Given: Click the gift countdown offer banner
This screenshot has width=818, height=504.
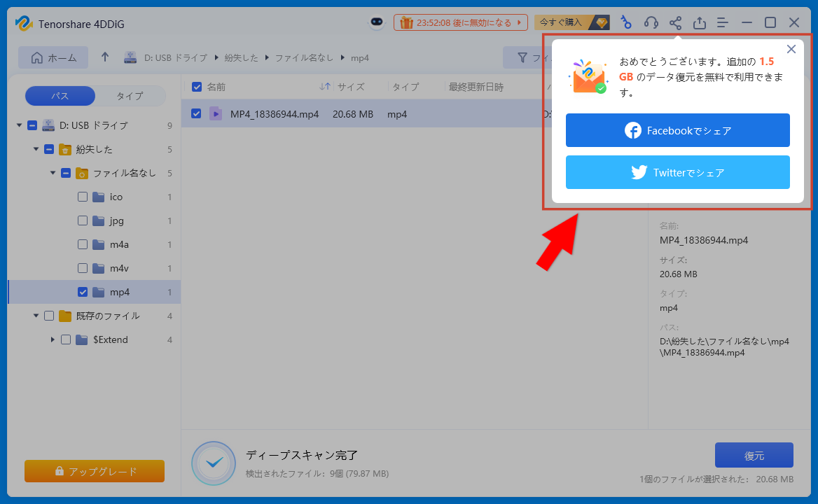Looking at the screenshot, I should click(x=460, y=22).
